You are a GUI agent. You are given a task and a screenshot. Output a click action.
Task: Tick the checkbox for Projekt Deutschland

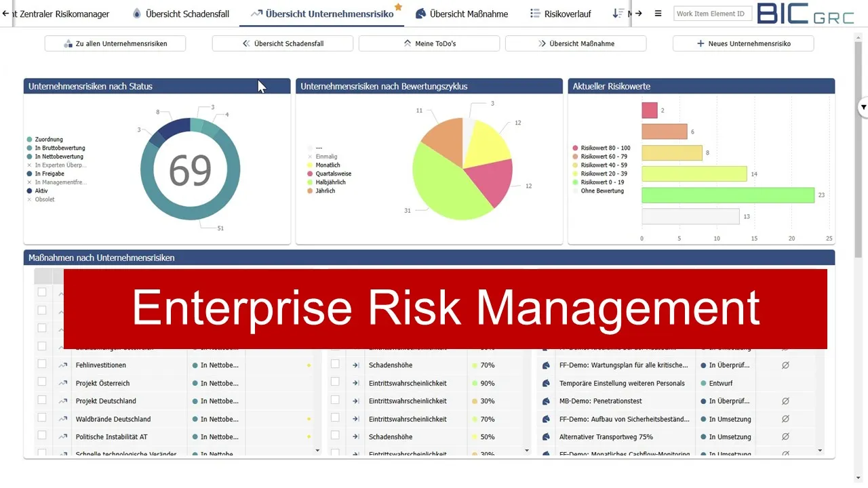[42, 400]
